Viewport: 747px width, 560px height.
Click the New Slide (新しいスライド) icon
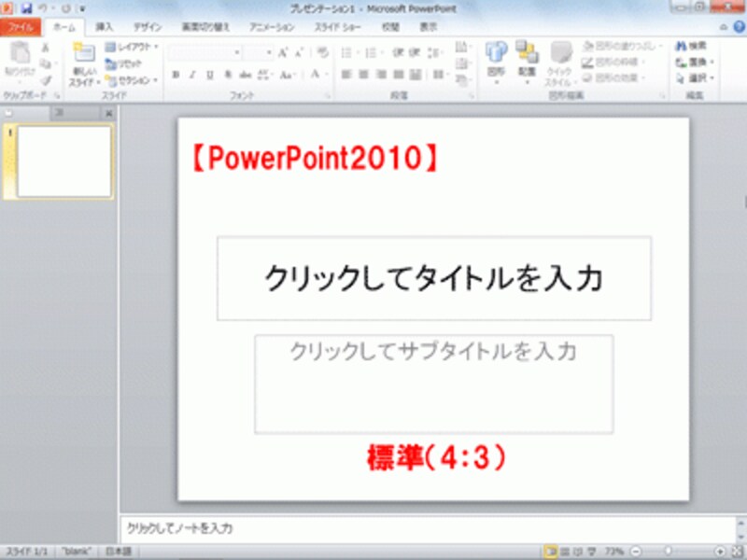(84, 52)
